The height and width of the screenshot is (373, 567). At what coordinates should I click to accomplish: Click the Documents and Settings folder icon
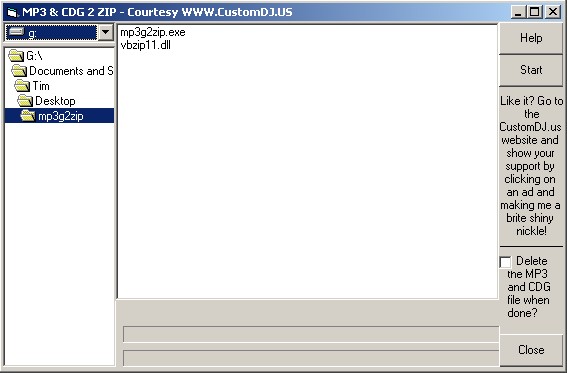19,71
